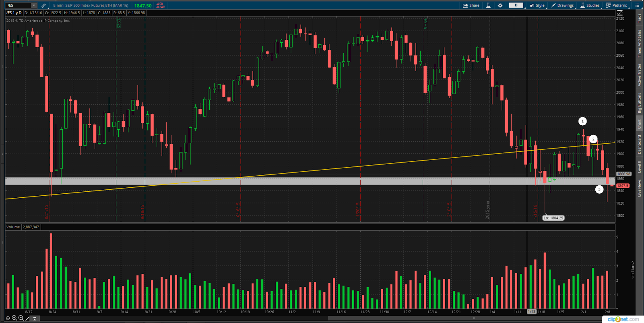Click the Y: 1866.98 cursor price readout
644x323 pixels.
pos(136,13)
